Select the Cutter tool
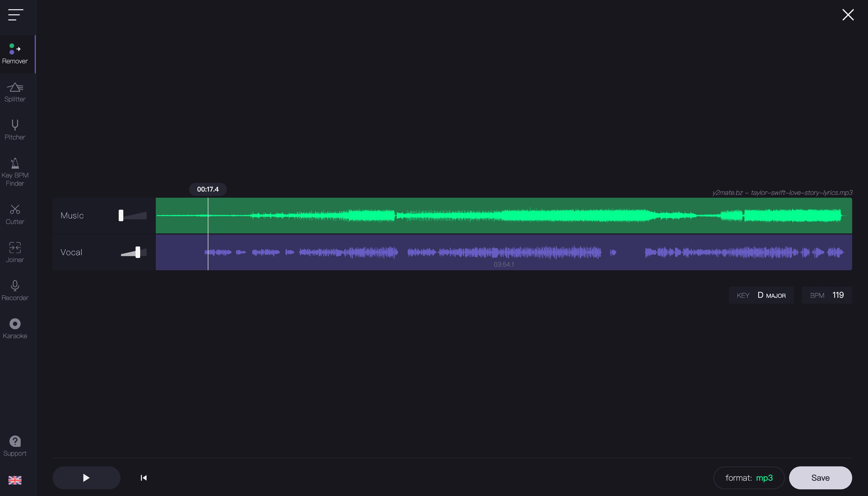The image size is (868, 496). point(15,214)
